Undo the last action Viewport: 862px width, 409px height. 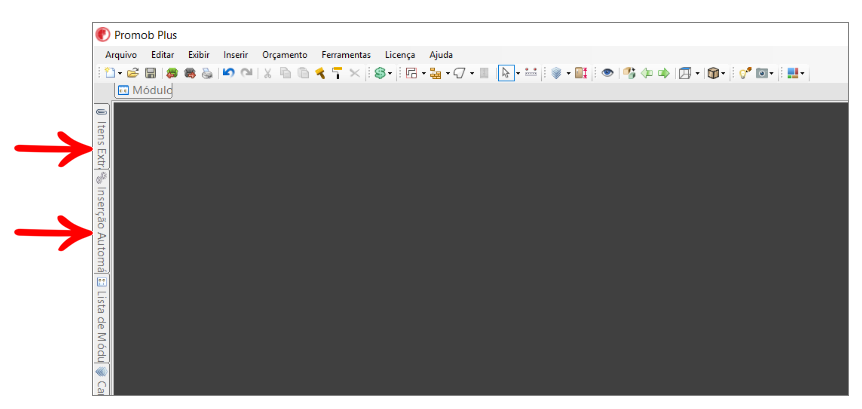click(x=229, y=73)
